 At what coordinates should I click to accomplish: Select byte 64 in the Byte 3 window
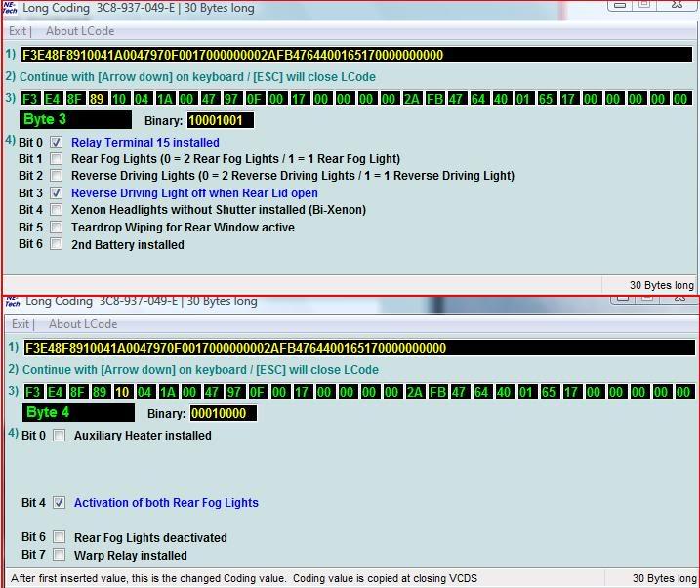click(x=478, y=99)
